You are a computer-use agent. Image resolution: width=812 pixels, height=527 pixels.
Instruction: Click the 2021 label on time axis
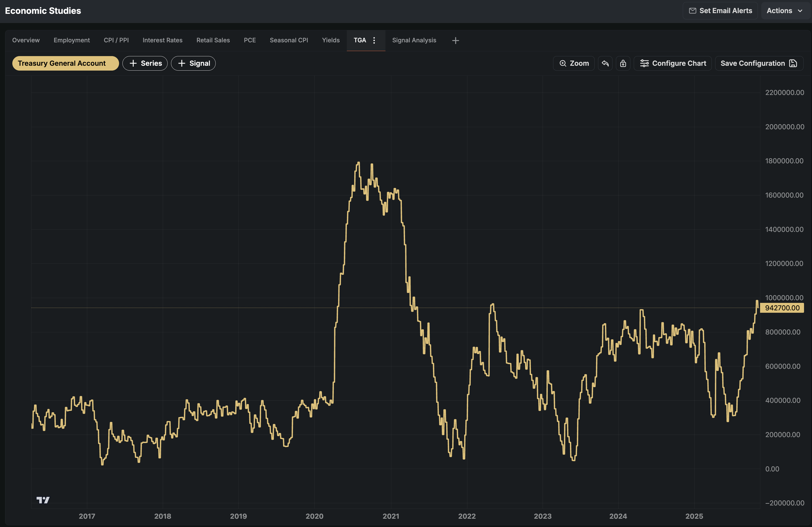click(x=391, y=516)
